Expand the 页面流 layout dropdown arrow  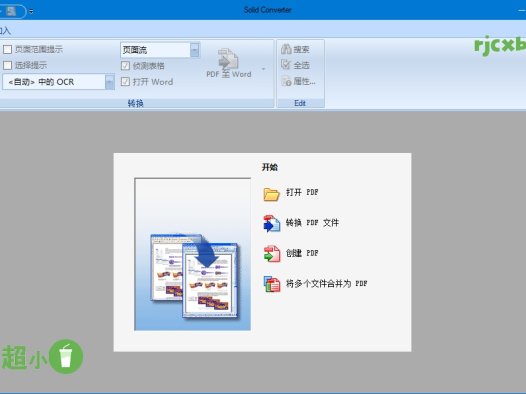click(195, 50)
